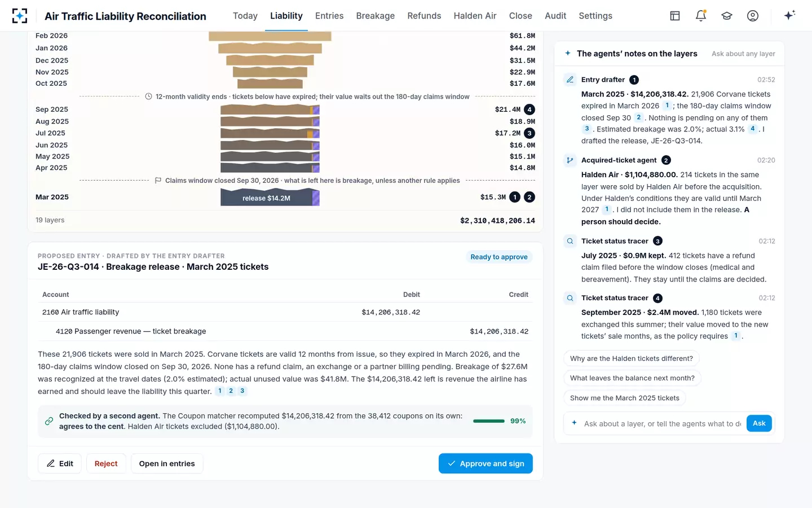Open citation 2 under the entry explanation

click(x=231, y=391)
